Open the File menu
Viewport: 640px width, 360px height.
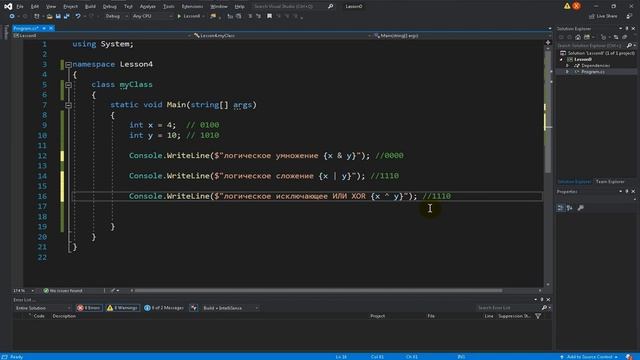tap(20, 7)
